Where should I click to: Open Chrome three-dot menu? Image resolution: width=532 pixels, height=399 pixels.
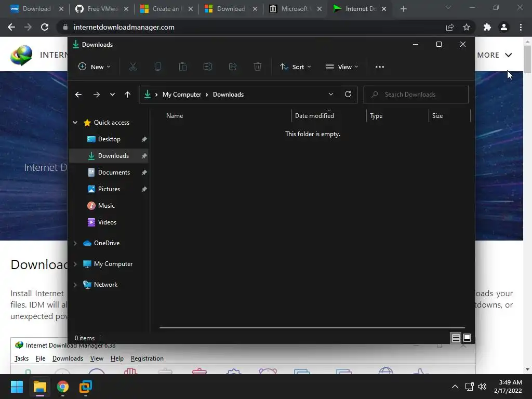(x=521, y=27)
